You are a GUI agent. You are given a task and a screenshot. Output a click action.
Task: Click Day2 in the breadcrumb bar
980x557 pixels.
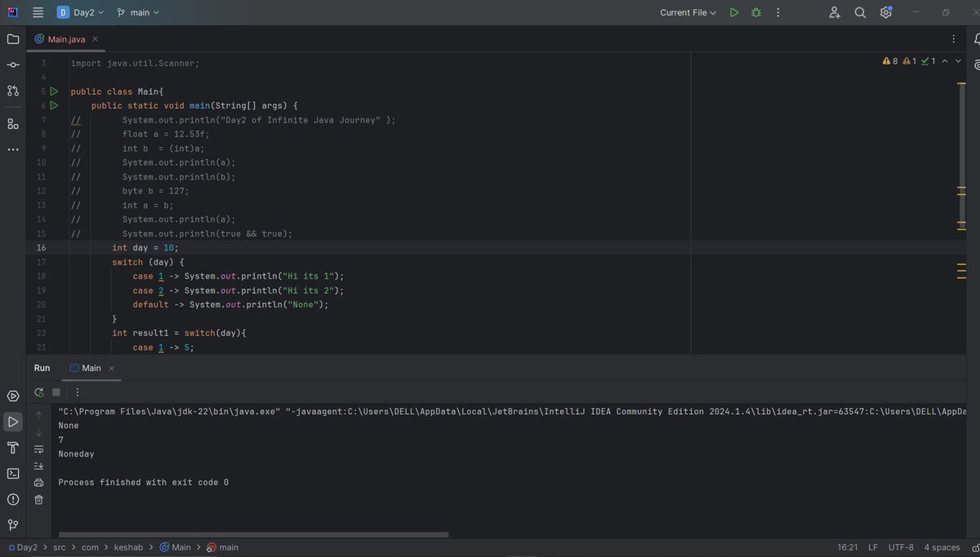coord(23,547)
